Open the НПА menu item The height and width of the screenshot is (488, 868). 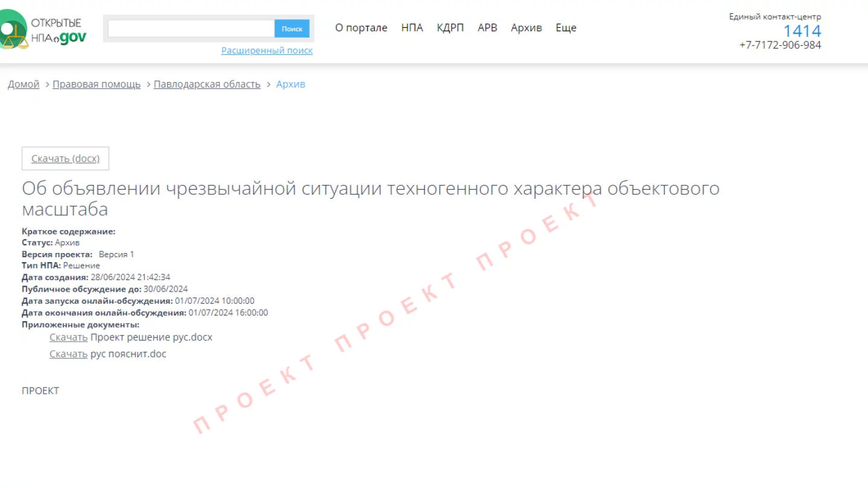[x=412, y=28]
